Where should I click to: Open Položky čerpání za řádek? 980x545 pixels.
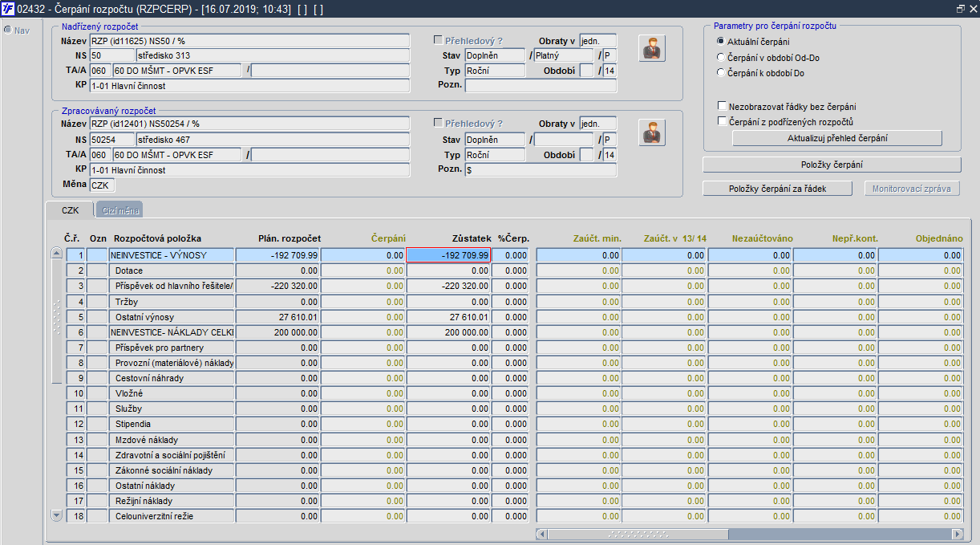click(777, 189)
